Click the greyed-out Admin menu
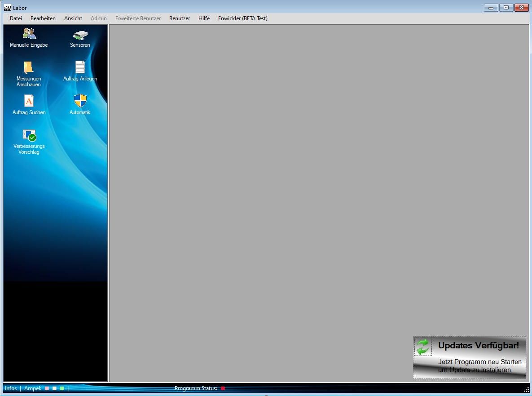The height and width of the screenshot is (396, 532). 99,18
